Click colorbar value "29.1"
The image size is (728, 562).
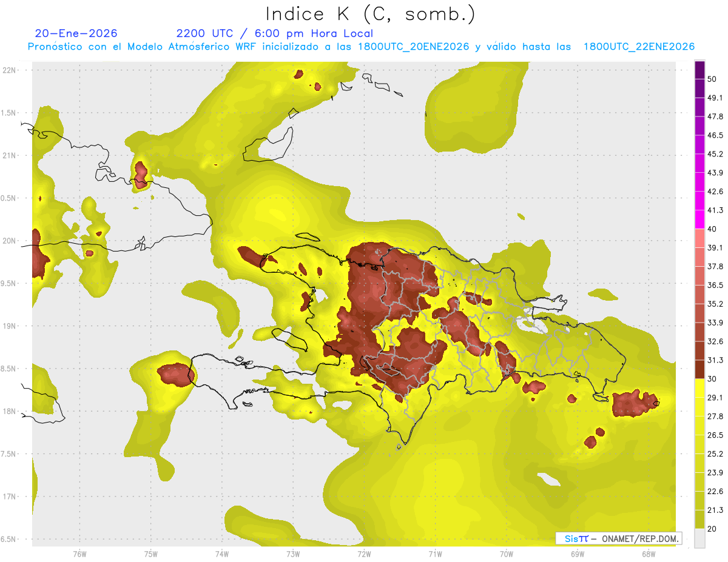coord(715,397)
